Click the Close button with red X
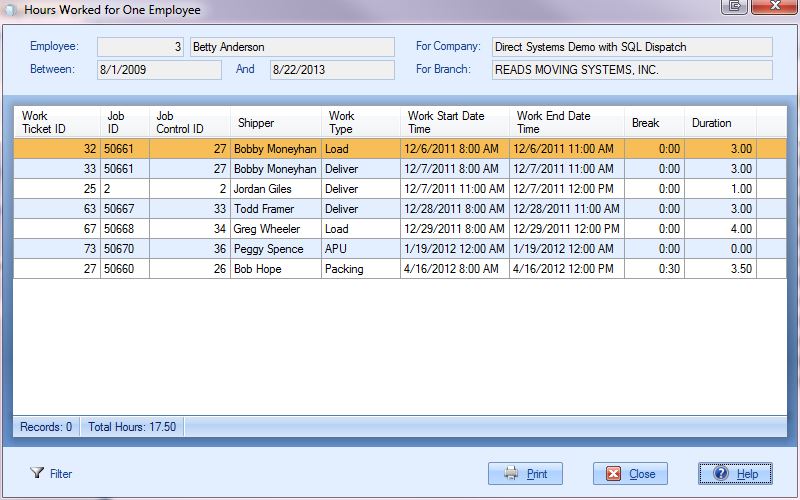800x500 pixels. point(630,474)
